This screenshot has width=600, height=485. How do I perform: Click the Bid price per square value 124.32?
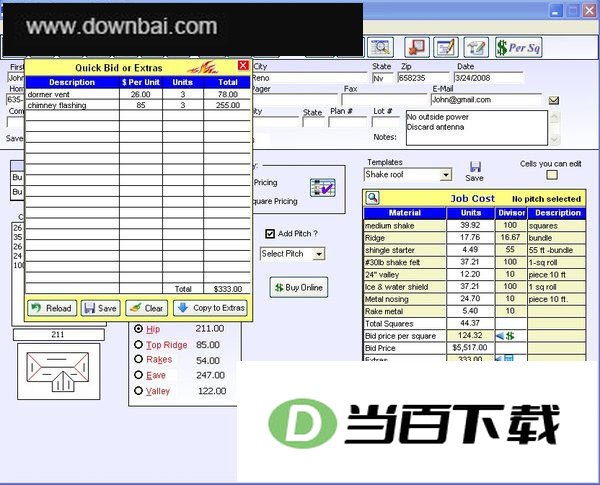470,336
